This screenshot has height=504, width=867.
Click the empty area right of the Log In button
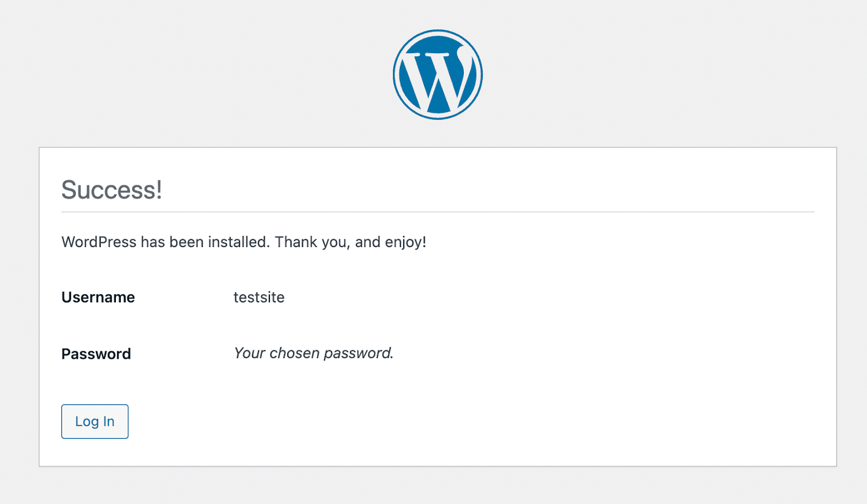(325, 421)
